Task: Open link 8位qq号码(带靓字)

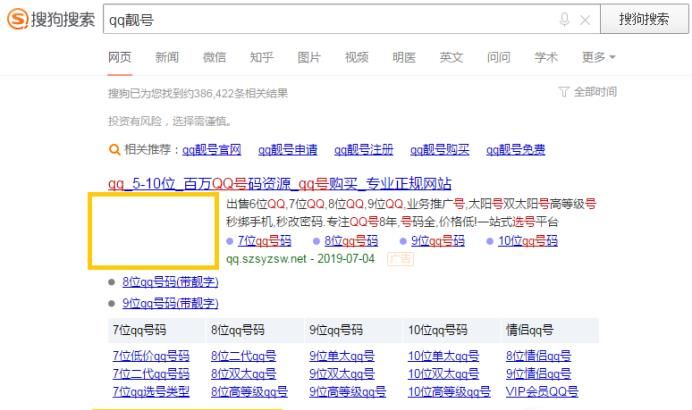Action: point(170,282)
